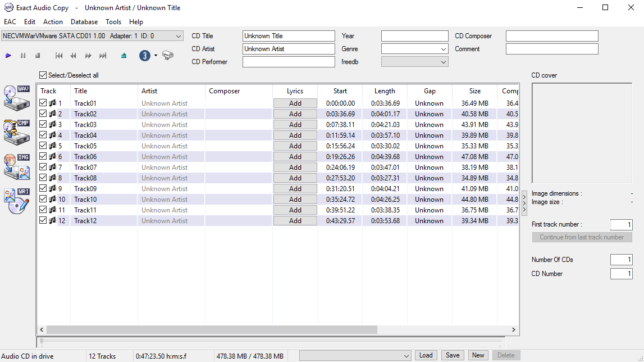The image size is (644, 362).
Task: Click Add lyrics for Track07
Action: tap(295, 168)
